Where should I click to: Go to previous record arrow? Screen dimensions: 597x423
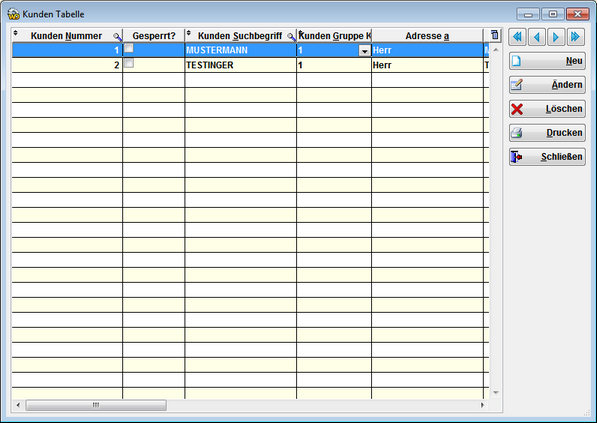tap(537, 37)
